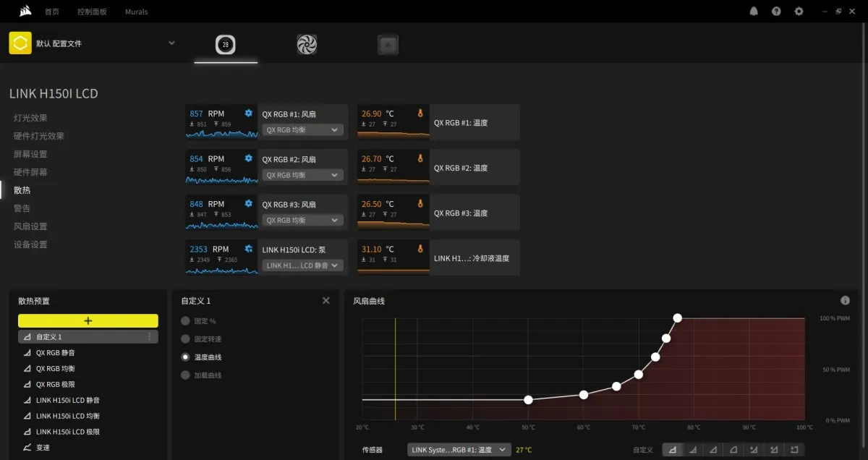This screenshot has height=460, width=868.
Task: Select the 固定 % radio option
Action: 185,320
